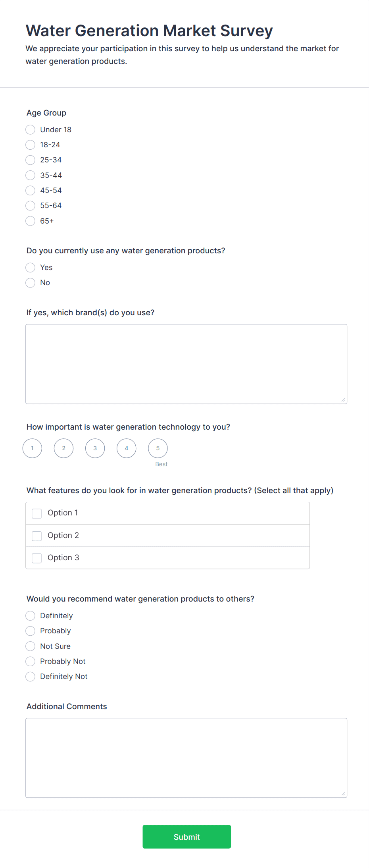The height and width of the screenshot is (868, 369).
Task: Choose the 25-34 age option
Action: (31, 160)
